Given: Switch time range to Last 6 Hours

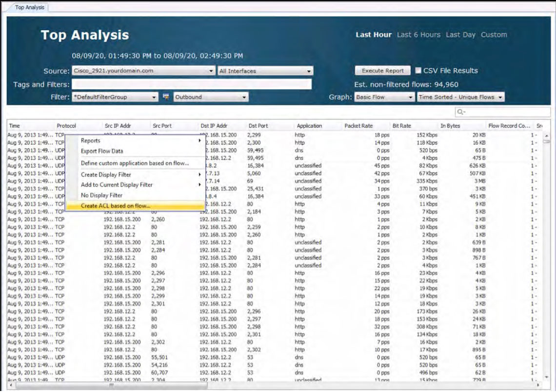Looking at the screenshot, I should (x=418, y=35).
